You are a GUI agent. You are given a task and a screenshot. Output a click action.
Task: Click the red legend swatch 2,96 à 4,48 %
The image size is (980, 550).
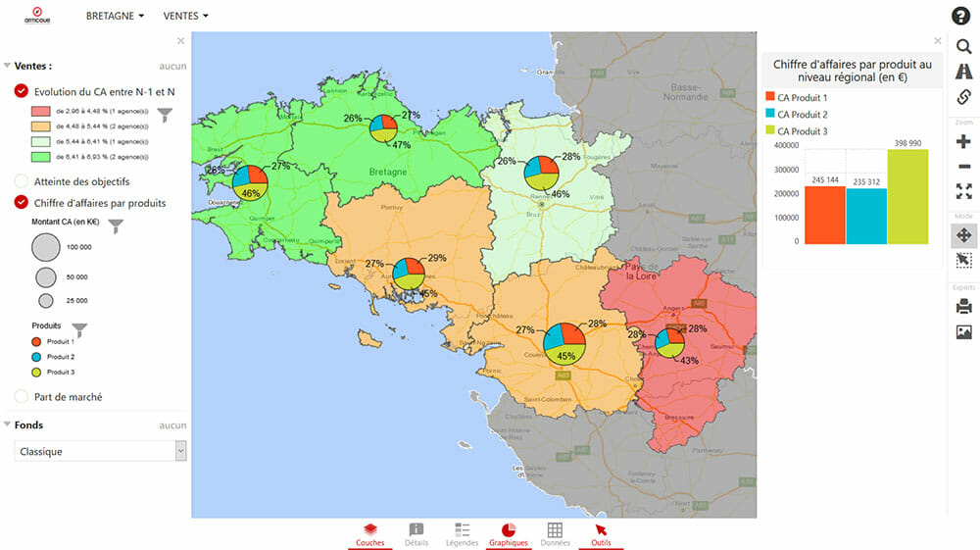40,111
